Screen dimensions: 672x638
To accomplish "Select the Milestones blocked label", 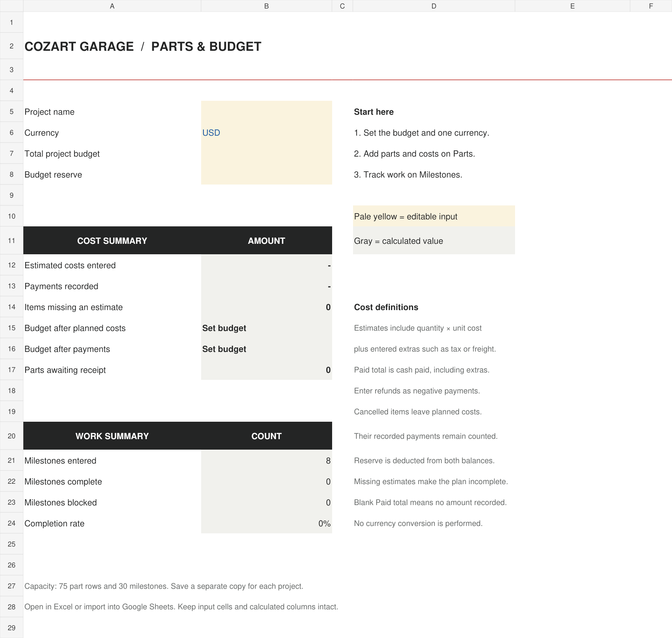I will point(61,502).
